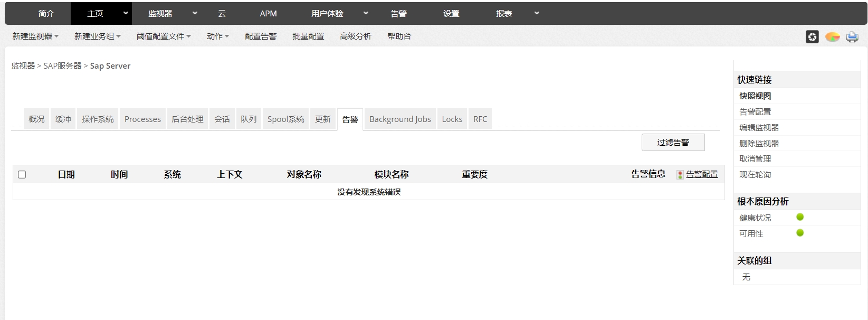
Task: Open 告警 in the top dark navigation bar
Action: coord(398,14)
